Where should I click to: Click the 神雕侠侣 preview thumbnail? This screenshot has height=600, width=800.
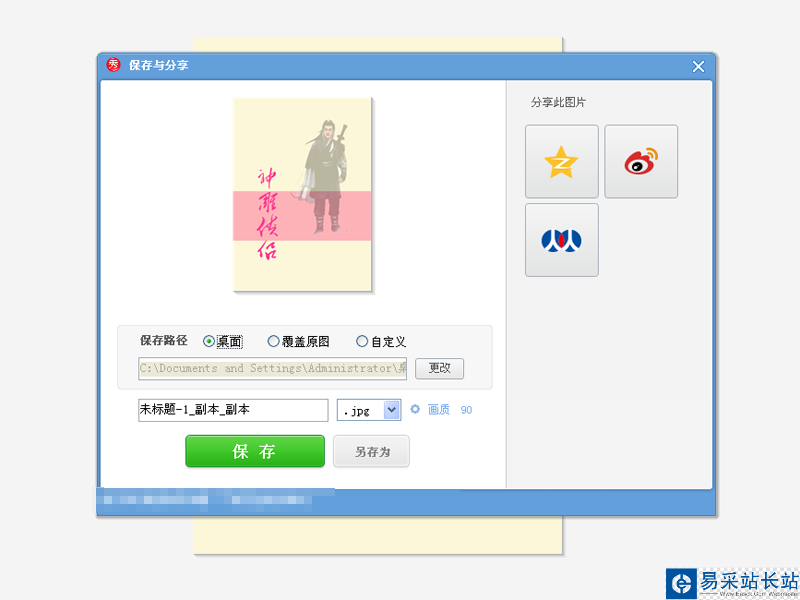pyautogui.click(x=303, y=194)
